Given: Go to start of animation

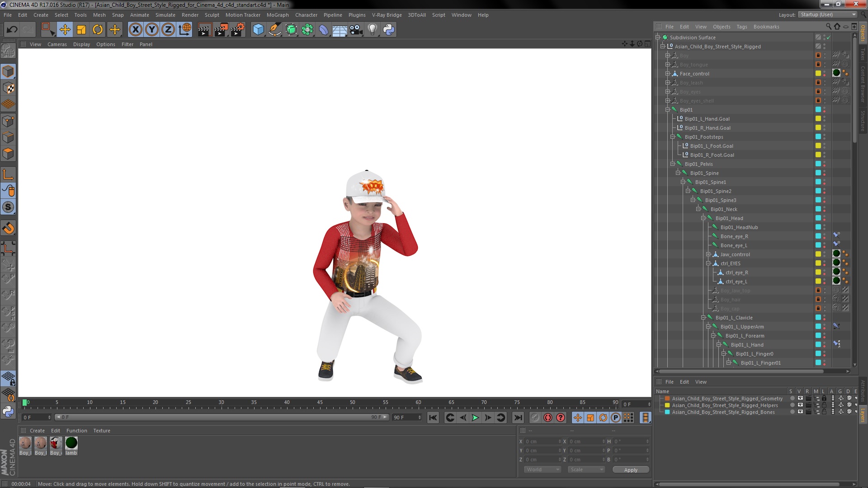Looking at the screenshot, I should [x=433, y=418].
